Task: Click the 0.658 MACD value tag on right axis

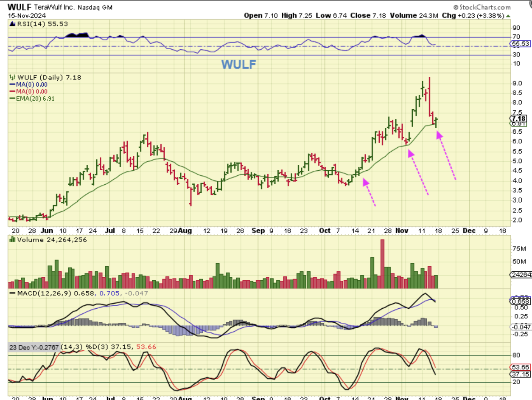Action: (520, 301)
